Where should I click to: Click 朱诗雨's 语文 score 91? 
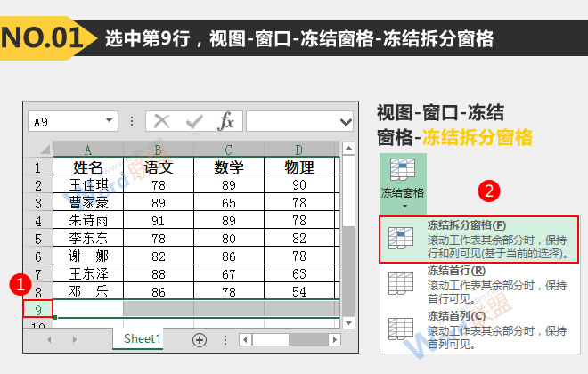pos(159,220)
